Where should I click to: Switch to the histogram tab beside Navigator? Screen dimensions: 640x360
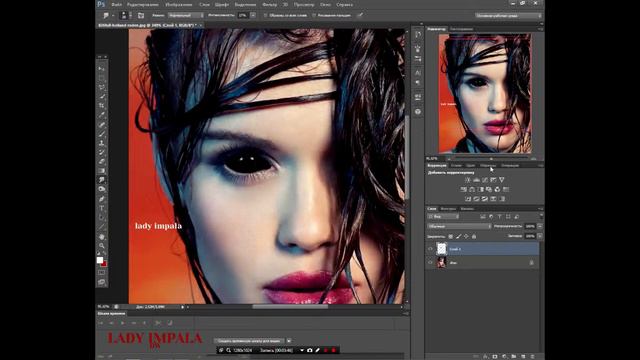[x=462, y=29]
